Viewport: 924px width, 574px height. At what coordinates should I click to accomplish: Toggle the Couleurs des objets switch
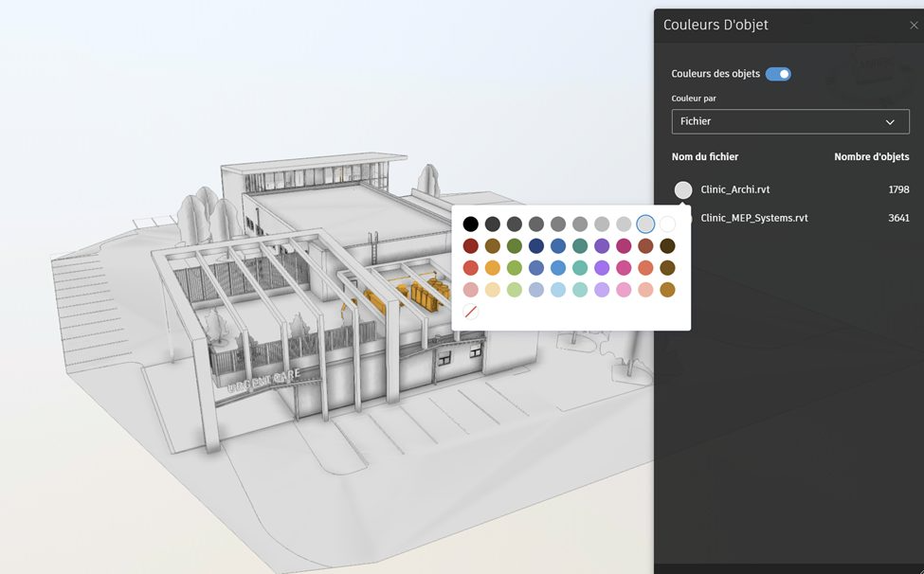tap(778, 74)
